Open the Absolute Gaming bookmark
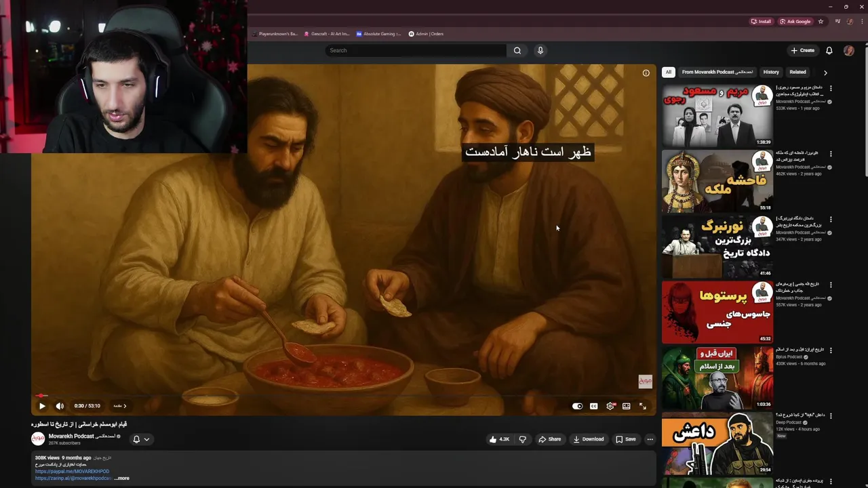This screenshot has height=488, width=868. pyautogui.click(x=378, y=34)
